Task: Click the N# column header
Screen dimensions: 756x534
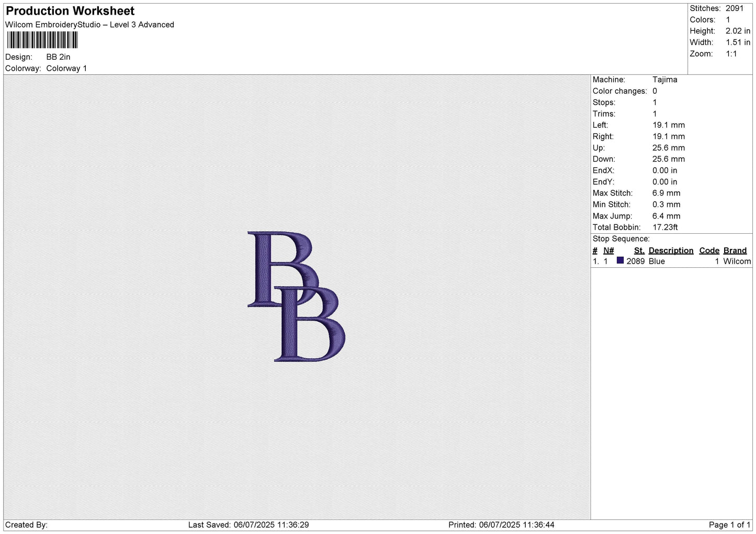Action: point(608,251)
